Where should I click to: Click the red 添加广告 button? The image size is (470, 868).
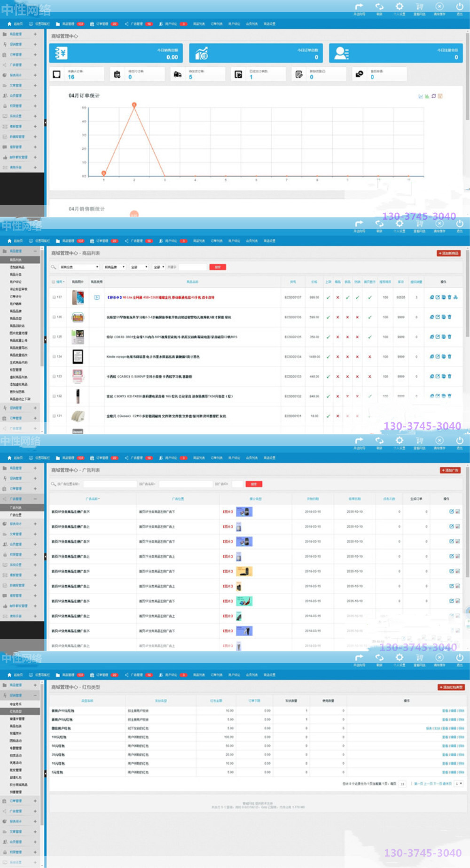(x=450, y=470)
